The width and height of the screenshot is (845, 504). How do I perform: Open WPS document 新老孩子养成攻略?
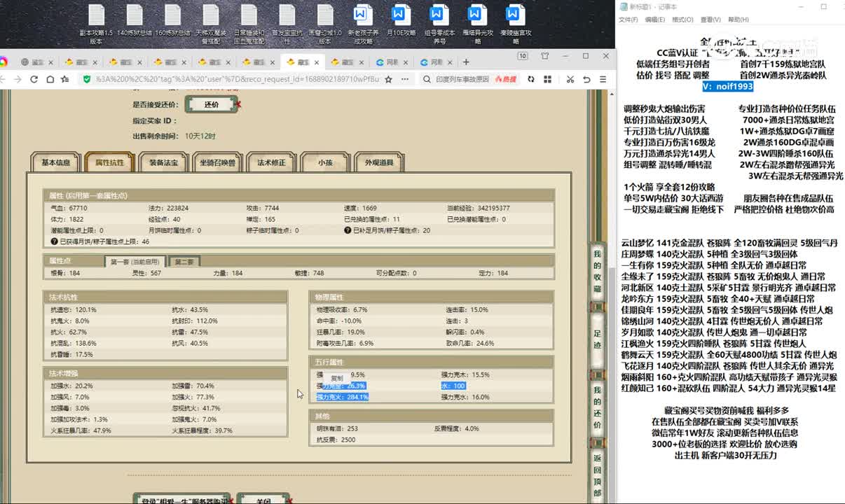(x=363, y=24)
